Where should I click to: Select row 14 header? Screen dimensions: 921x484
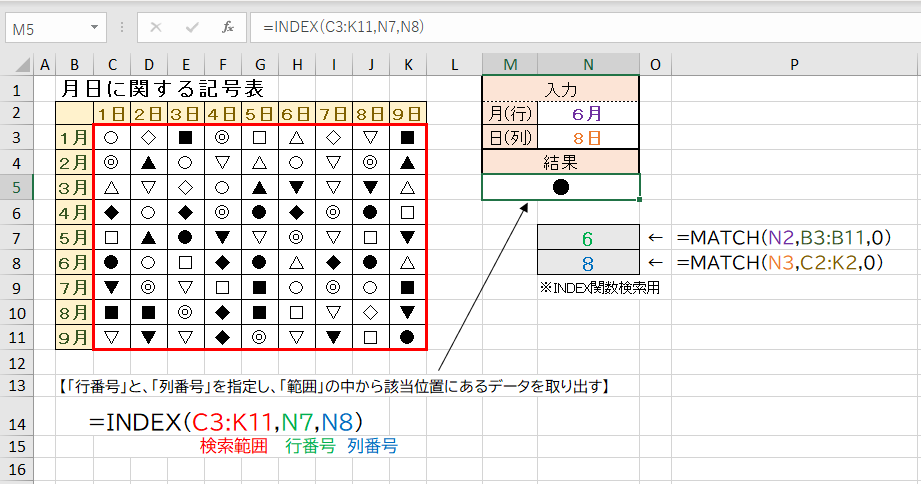pyautogui.click(x=17, y=421)
